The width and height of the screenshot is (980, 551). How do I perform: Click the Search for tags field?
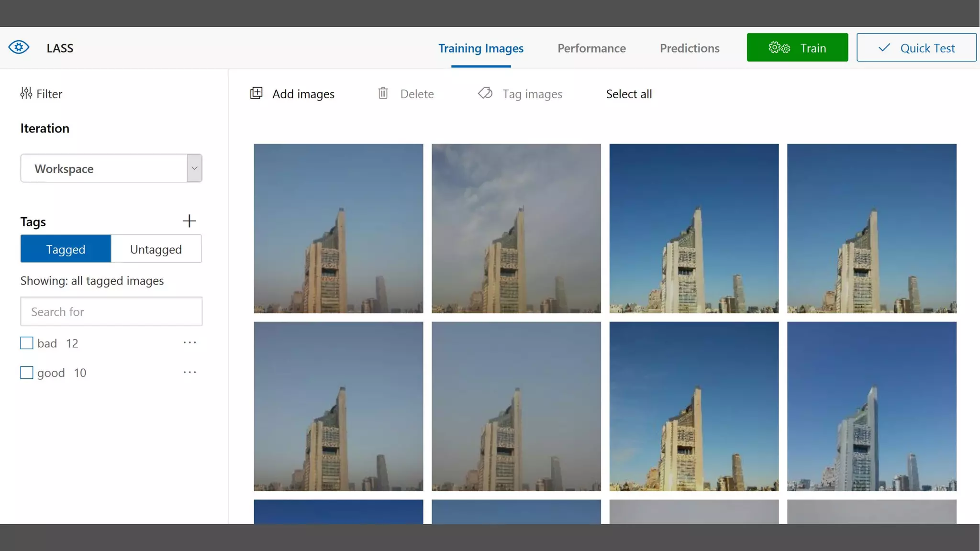coord(111,311)
